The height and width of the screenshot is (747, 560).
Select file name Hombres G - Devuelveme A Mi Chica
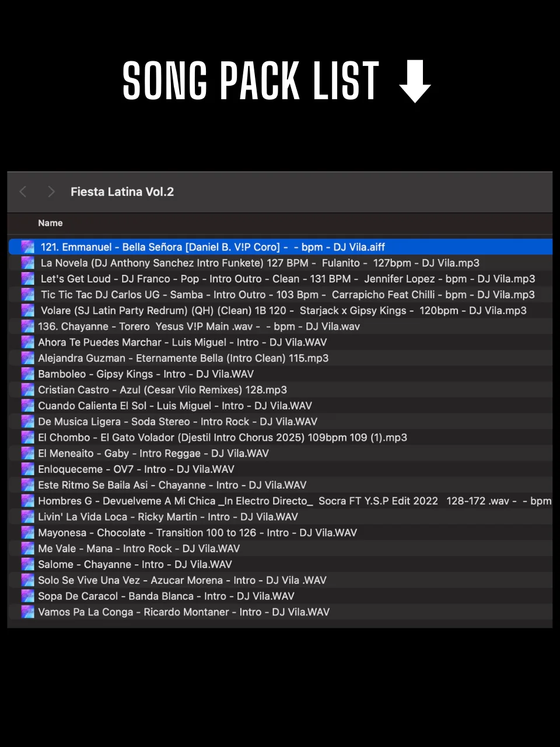coord(295,500)
